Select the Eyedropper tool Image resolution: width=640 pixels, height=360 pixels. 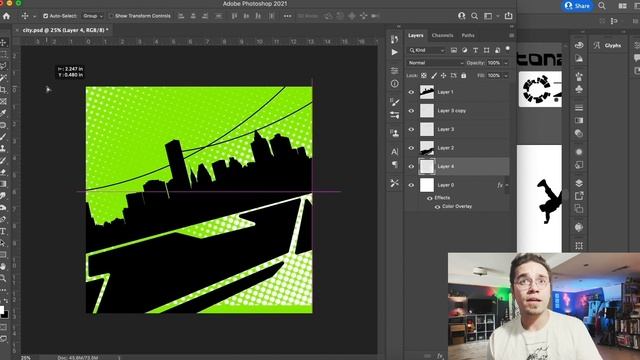pyautogui.click(x=3, y=113)
